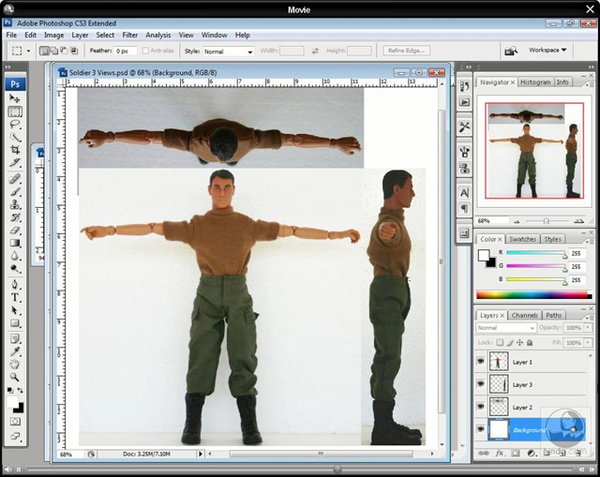Hide Layer 1 visibility eye
The image size is (600, 477).
coord(481,361)
